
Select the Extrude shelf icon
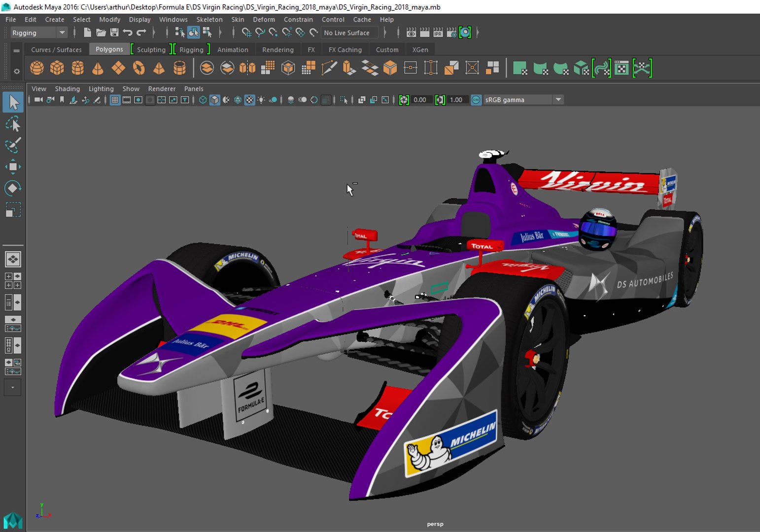349,67
